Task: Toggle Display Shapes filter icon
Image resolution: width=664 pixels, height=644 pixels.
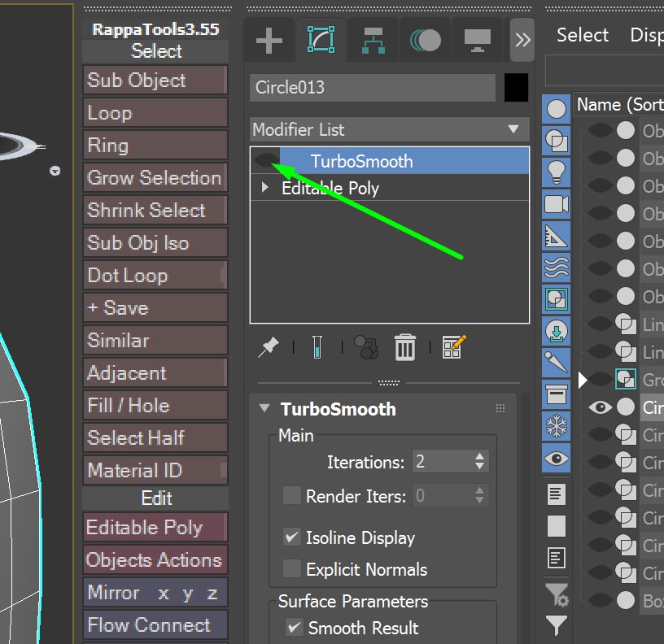Action: [x=557, y=141]
